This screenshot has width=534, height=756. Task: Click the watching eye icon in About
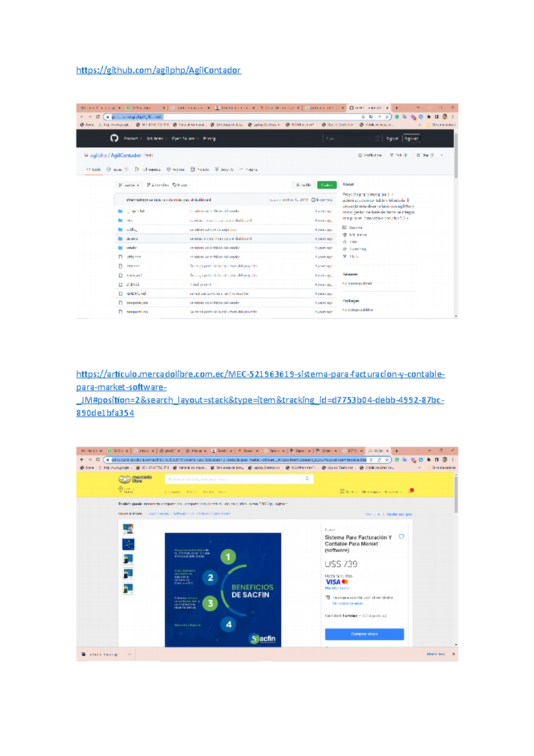[x=344, y=249]
